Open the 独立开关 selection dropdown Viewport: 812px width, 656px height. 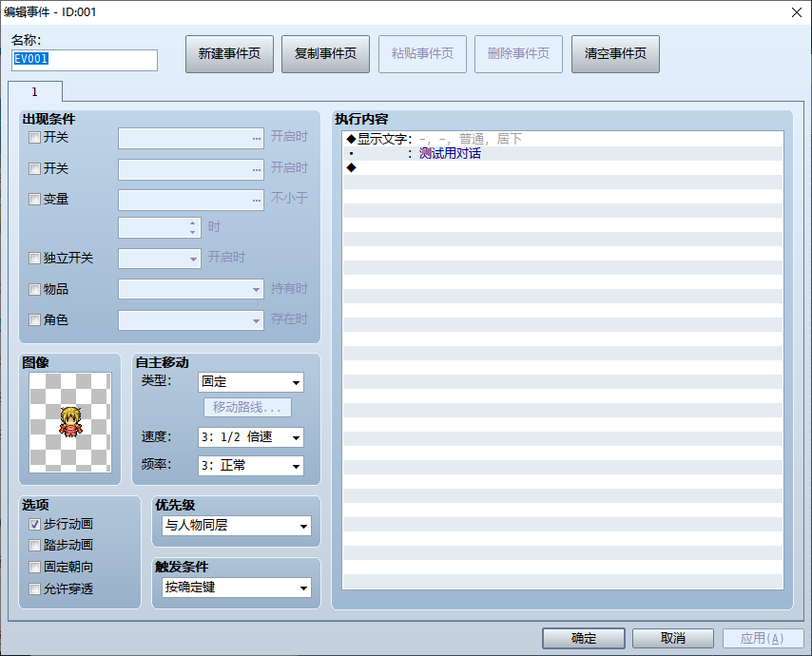(x=160, y=259)
